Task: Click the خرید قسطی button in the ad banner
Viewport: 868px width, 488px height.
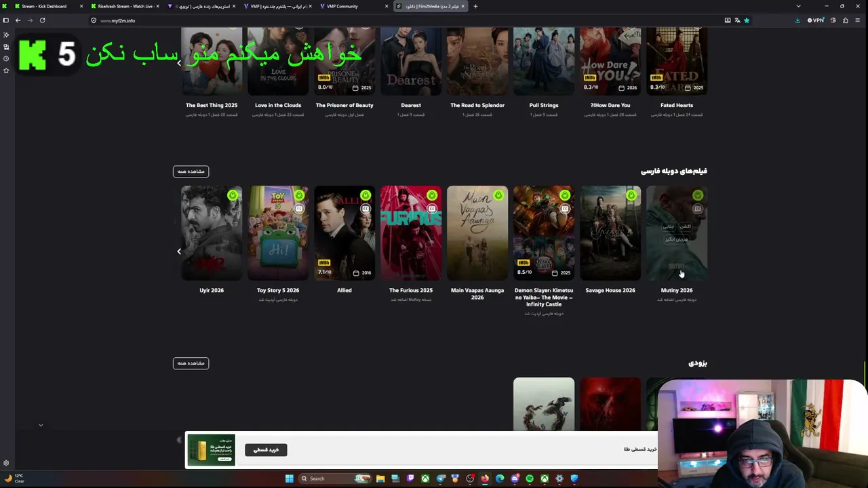Action: 266,450
